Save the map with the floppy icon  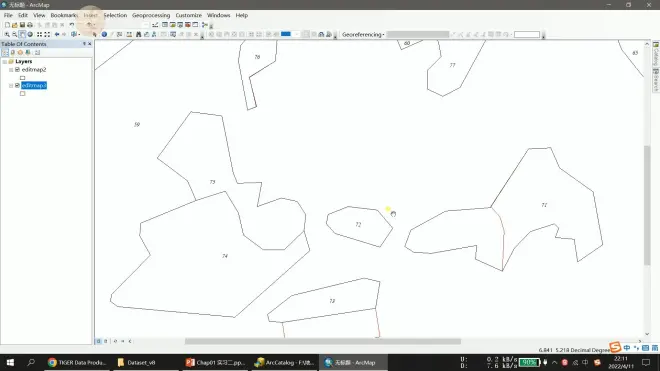22,25
